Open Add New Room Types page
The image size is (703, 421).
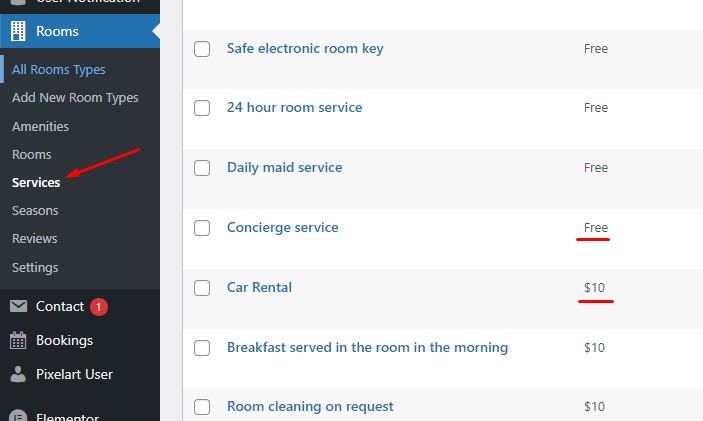pyautogui.click(x=75, y=98)
